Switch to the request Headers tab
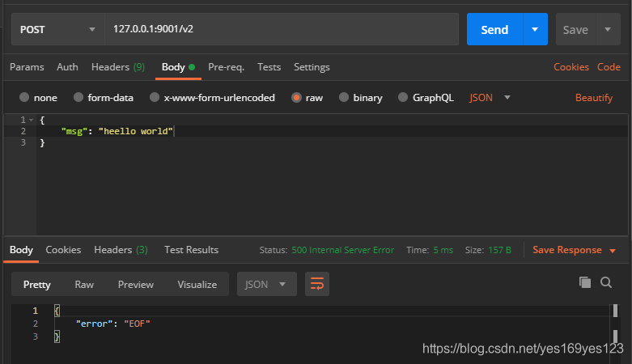632x364 pixels. click(x=117, y=67)
